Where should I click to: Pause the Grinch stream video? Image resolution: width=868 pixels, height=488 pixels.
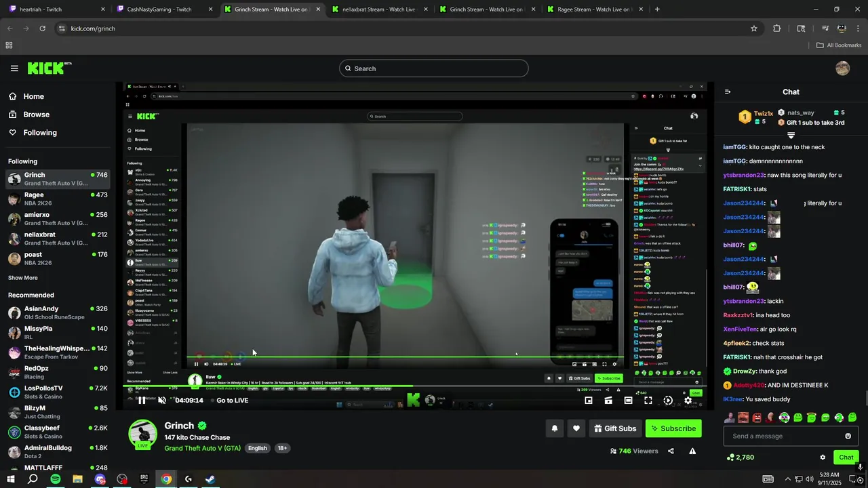pyautogui.click(x=141, y=400)
